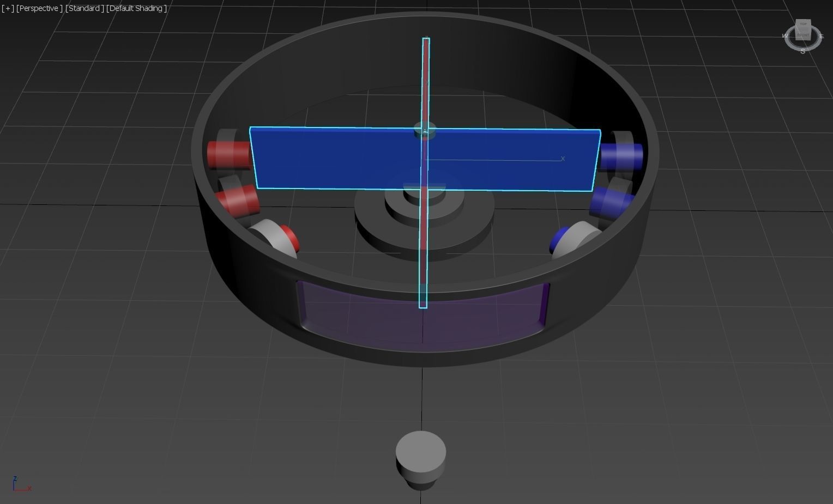Image resolution: width=833 pixels, height=504 pixels.
Task: Click the W compass letter on ViewCube
Action: pyautogui.click(x=785, y=36)
